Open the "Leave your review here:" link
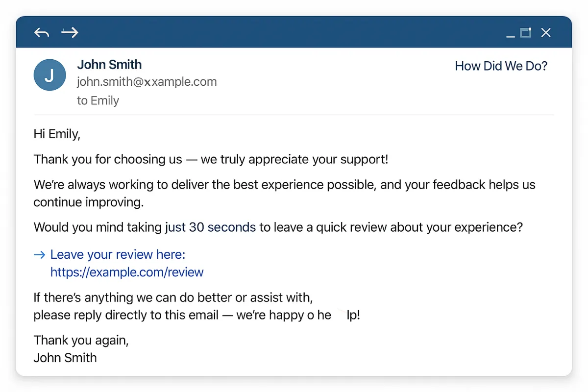588x392 pixels. [x=118, y=255]
